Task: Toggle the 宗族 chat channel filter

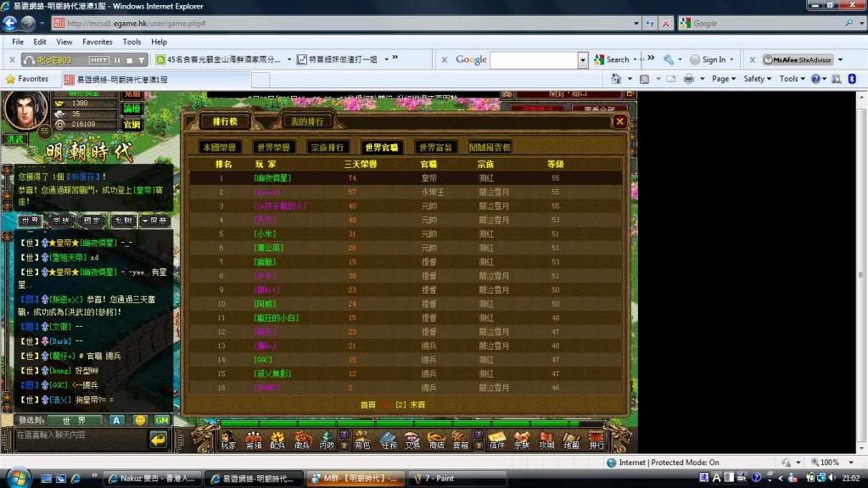Action: click(62, 221)
